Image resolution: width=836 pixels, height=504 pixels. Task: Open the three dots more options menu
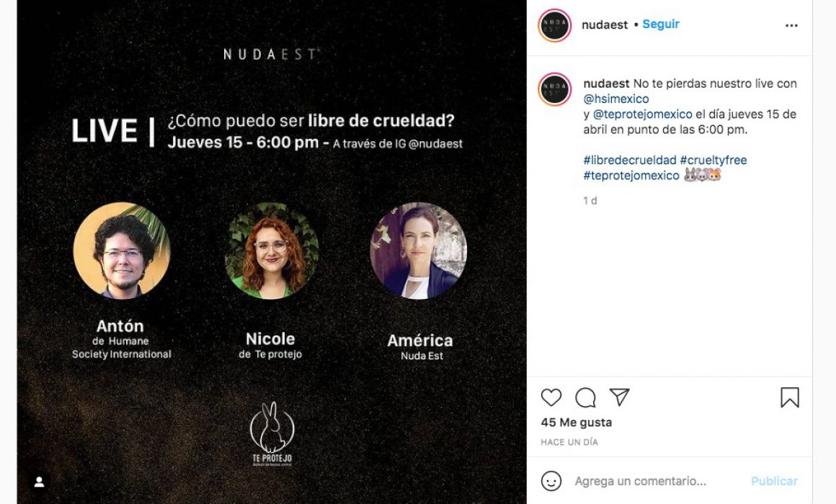[x=791, y=26]
